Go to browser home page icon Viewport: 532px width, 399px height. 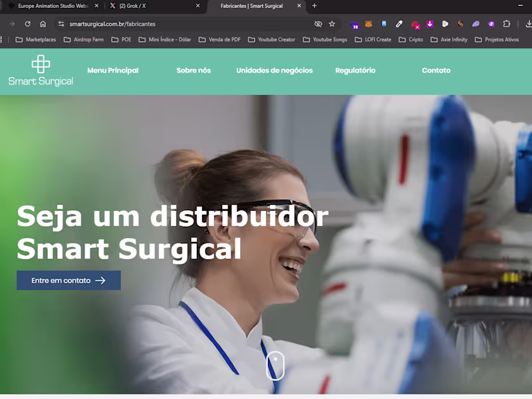point(43,24)
